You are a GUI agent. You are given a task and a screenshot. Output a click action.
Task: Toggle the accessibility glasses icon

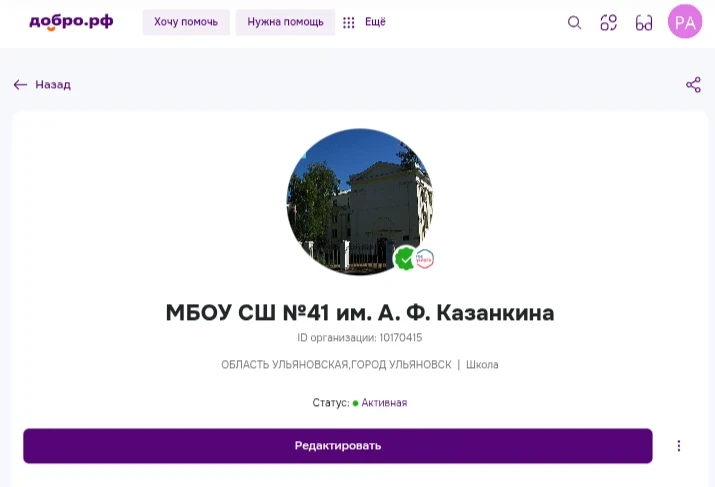click(644, 23)
